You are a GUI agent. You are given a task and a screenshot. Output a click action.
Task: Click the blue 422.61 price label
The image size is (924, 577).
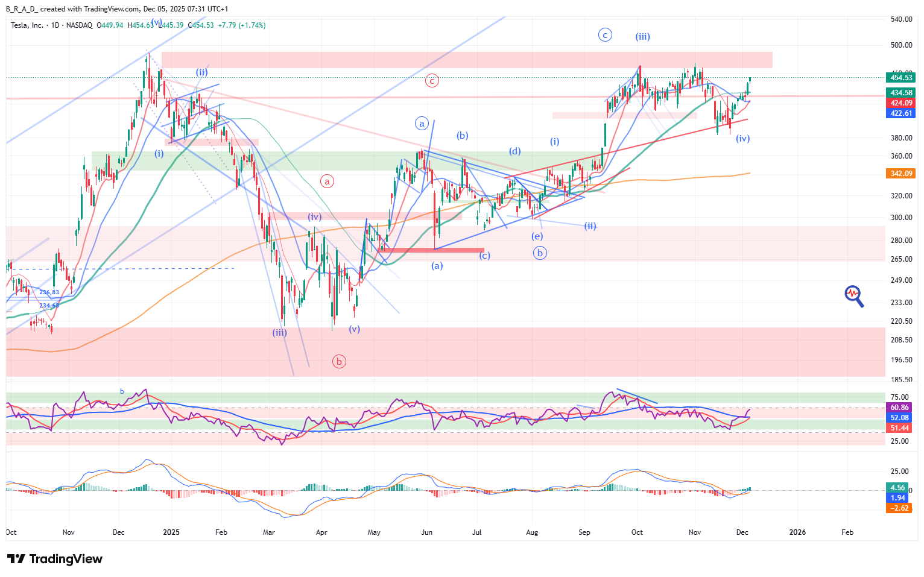(900, 113)
